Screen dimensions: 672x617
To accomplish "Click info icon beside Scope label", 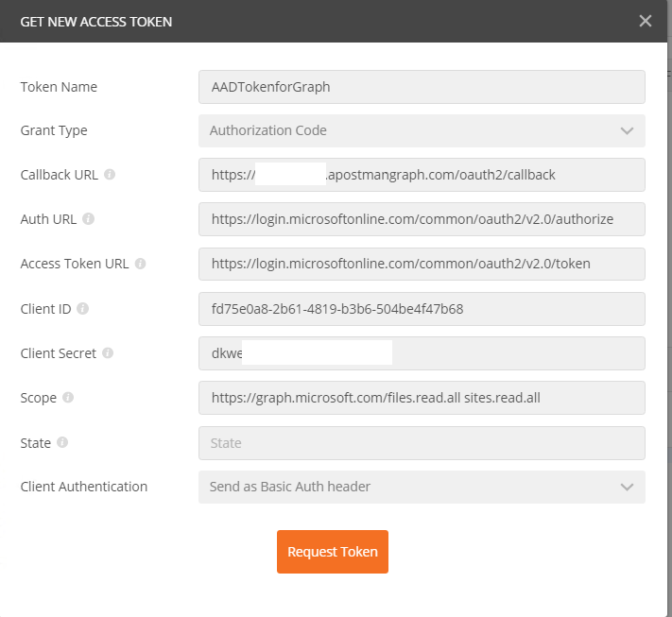I will [x=68, y=398].
